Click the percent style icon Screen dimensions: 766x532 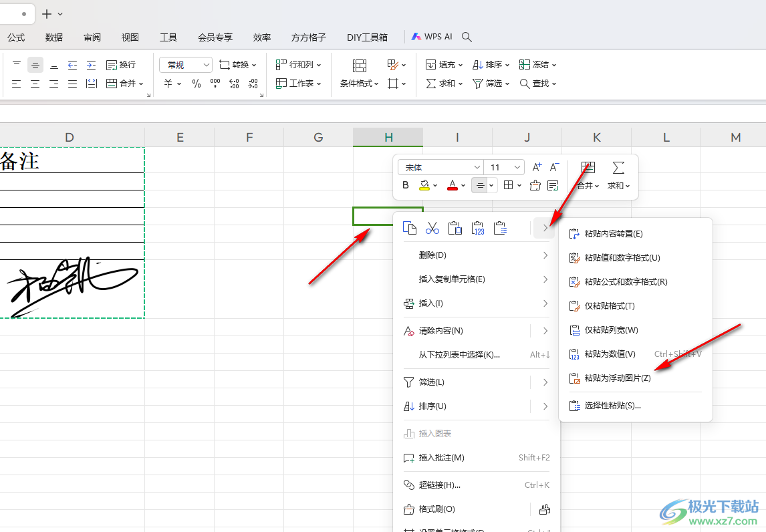tap(197, 84)
